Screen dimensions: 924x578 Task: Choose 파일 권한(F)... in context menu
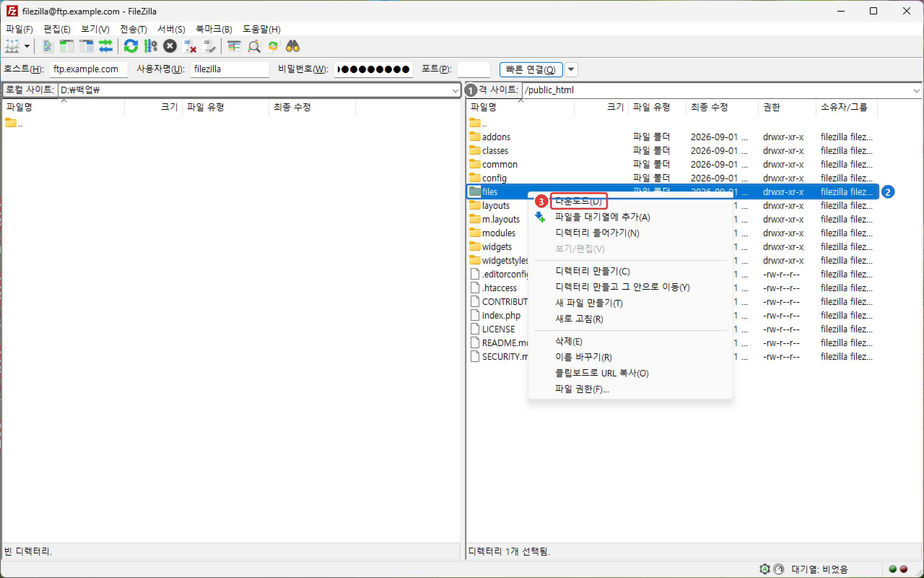630,389
